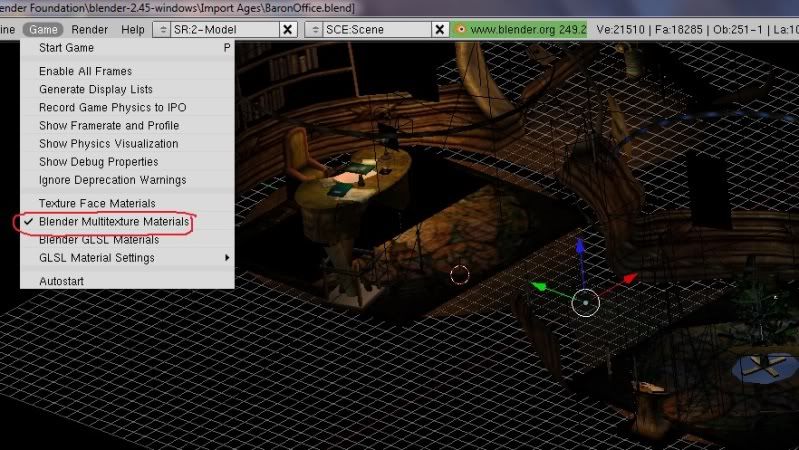Open screen layout selector arrows SR:2-Model
Viewport: 799px width, 450px height.
(162, 30)
